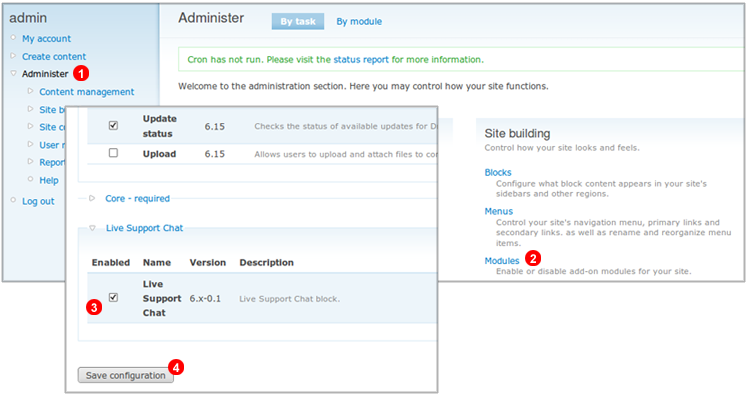Click the Administer page heading

click(211, 18)
